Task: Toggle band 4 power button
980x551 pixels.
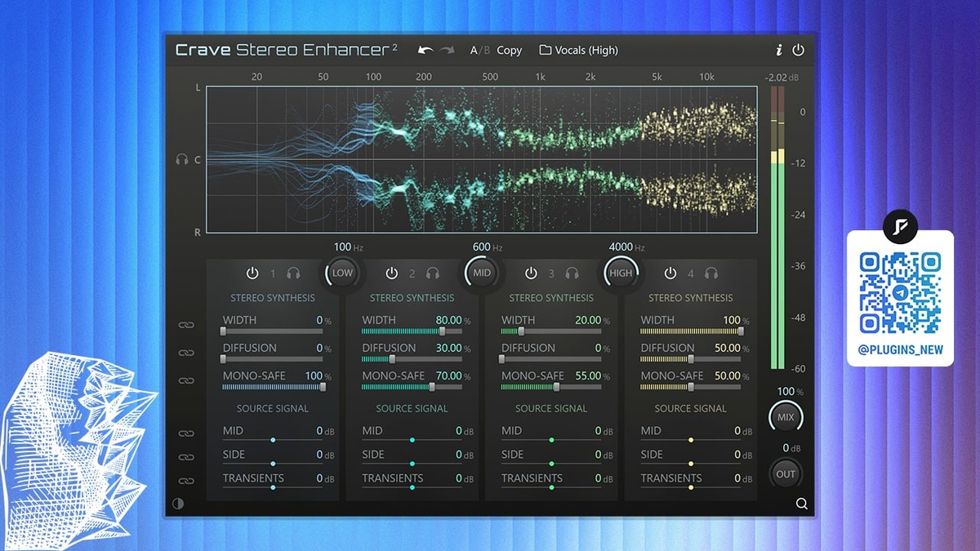Action: pyautogui.click(x=670, y=273)
